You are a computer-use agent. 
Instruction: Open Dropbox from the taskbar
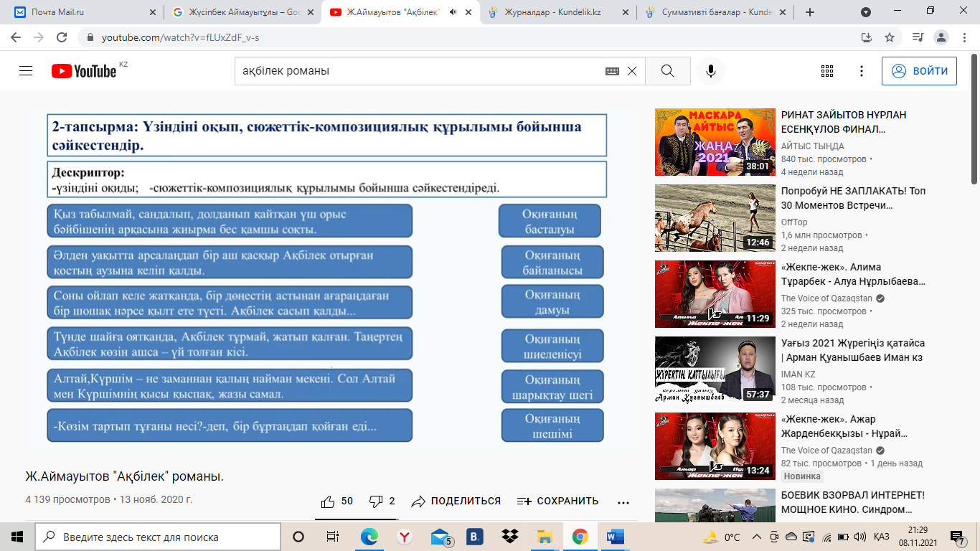pyautogui.click(x=509, y=537)
